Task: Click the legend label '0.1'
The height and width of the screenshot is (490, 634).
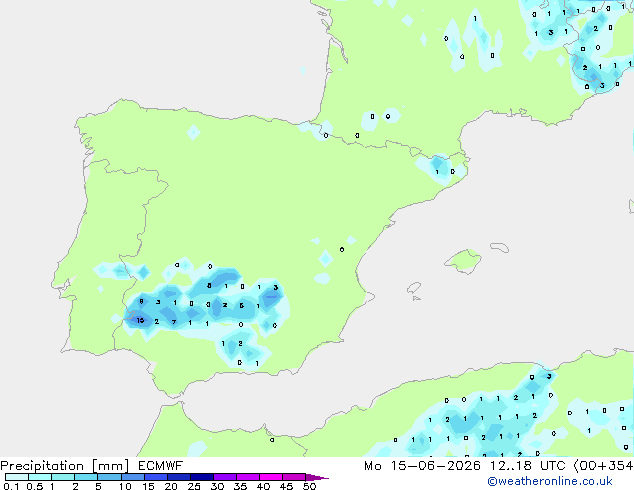Action: (10, 486)
